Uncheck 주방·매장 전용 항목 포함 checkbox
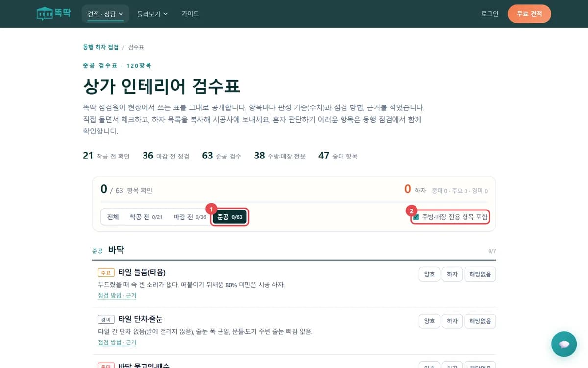The image size is (588, 368). (416, 217)
